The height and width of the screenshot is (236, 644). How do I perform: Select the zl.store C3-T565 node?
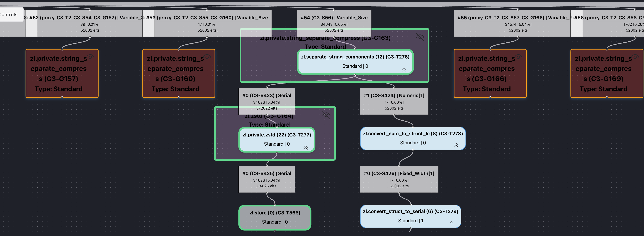[x=275, y=217]
